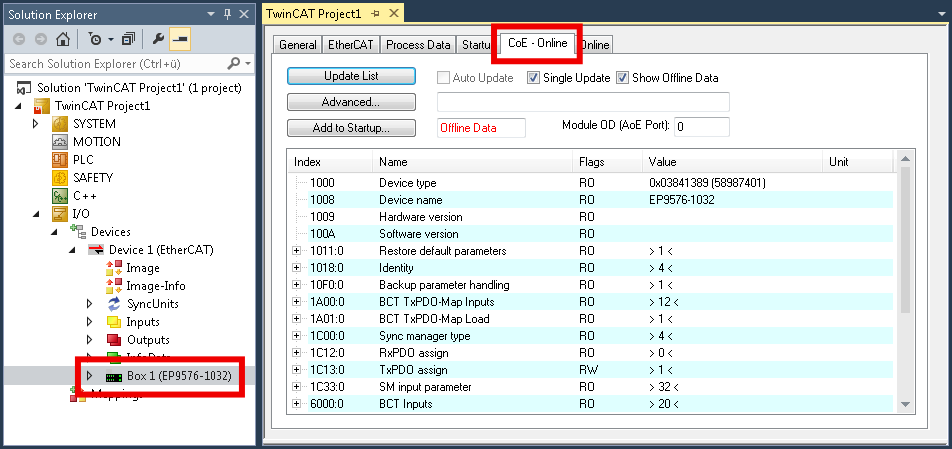The height and width of the screenshot is (449, 952).
Task: Switch to the Process Data tab
Action: [x=418, y=45]
